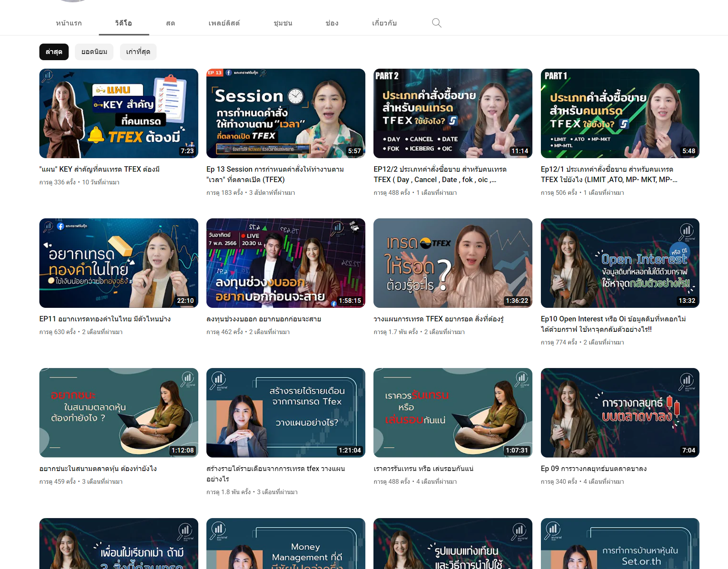728x569 pixels.
Task: Open the ช่อง (Channels) tab
Action: coord(332,23)
